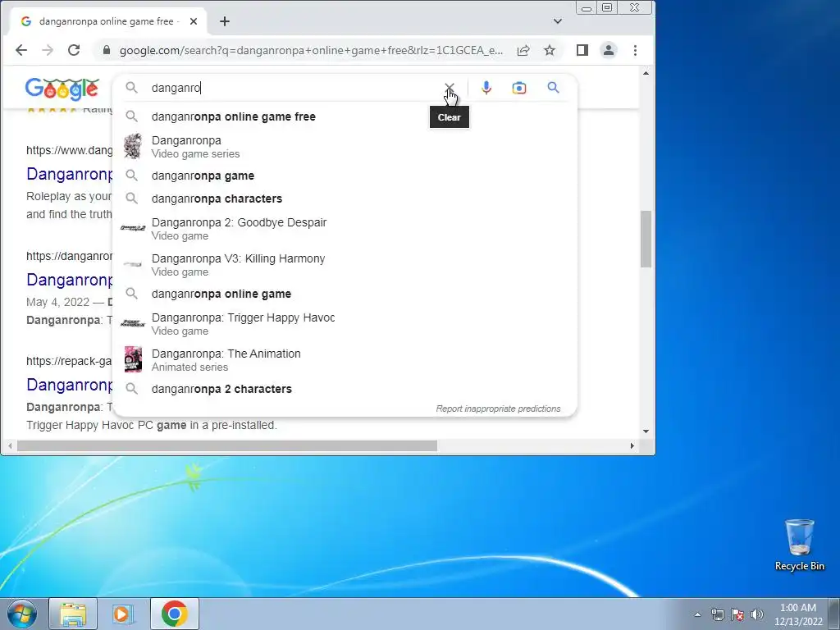Choose Danganronpa V3: Killing Harmony suggestion
The width and height of the screenshot is (840, 630).
point(345,265)
